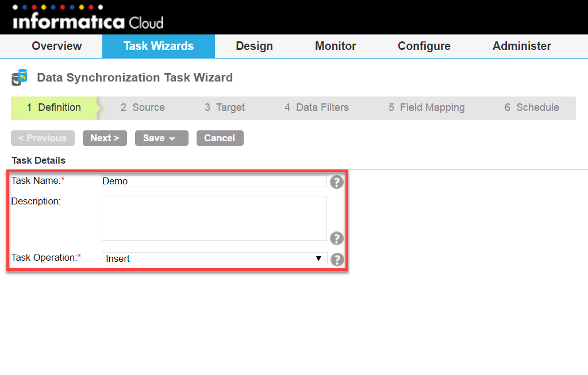Click the Task Details section heading
The width and height of the screenshot is (588, 375).
click(x=39, y=160)
